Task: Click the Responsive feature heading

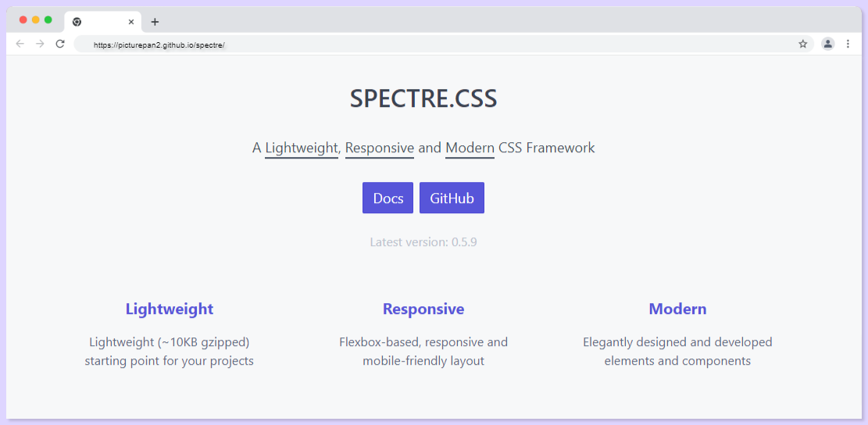Action: pos(423,309)
